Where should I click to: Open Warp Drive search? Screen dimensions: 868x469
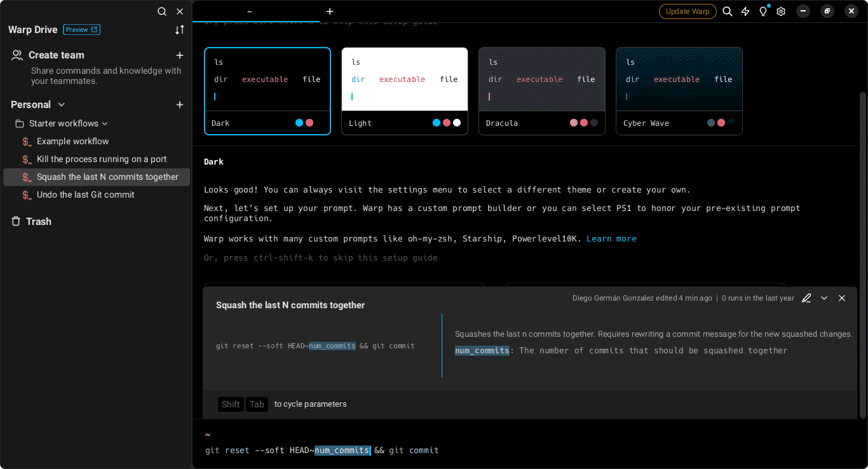coord(162,11)
